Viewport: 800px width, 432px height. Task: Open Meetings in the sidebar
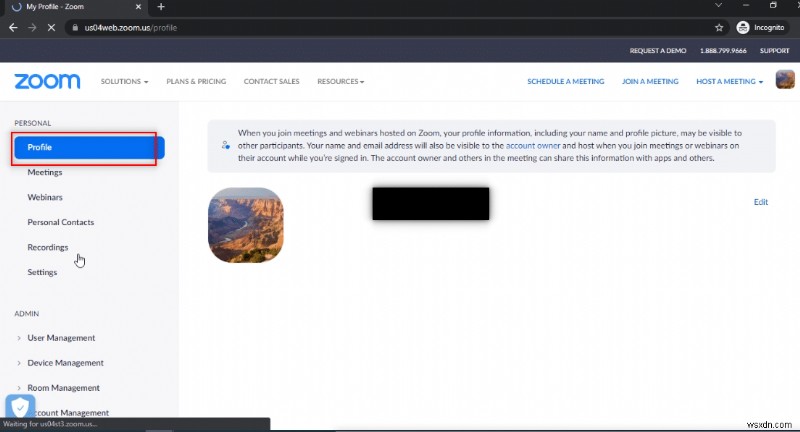click(45, 172)
